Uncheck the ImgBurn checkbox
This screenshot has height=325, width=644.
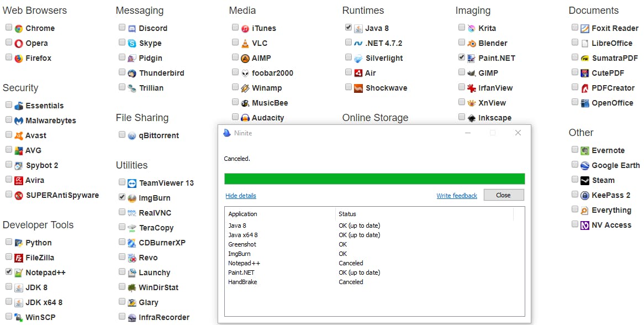122,197
